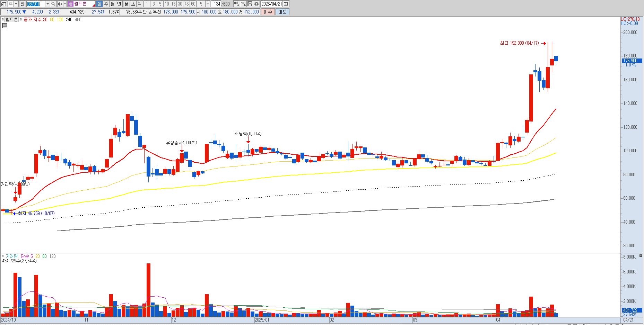Click the date field 2025/04/21
644x325 pixels.
click(272, 4)
